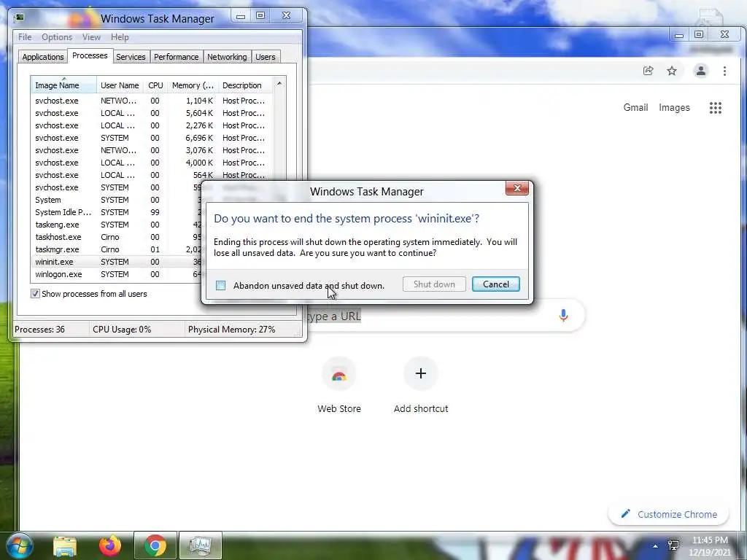Screen dimensions: 747x560
Task: Cancel ending wininit.exe
Action: tap(496, 284)
